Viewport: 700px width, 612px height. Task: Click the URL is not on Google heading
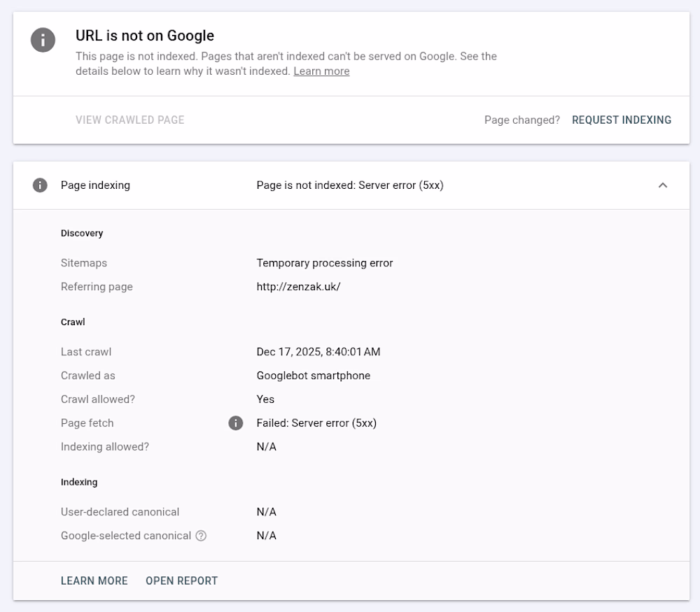145,36
